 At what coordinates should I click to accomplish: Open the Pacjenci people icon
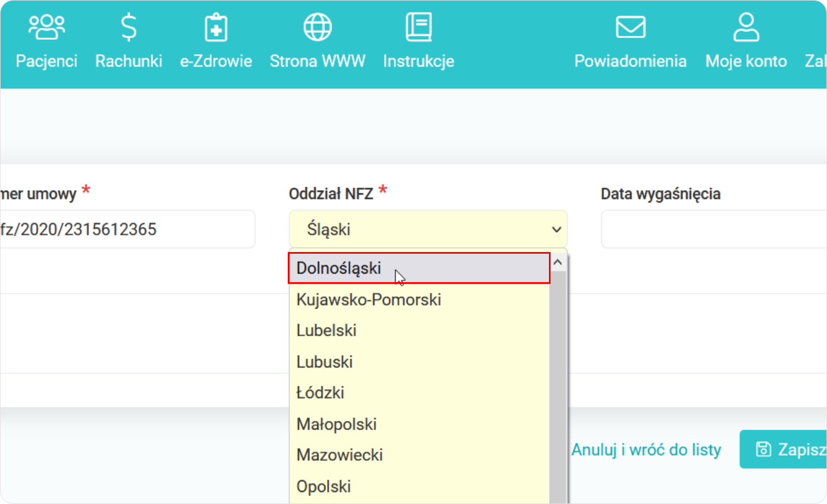point(47,27)
